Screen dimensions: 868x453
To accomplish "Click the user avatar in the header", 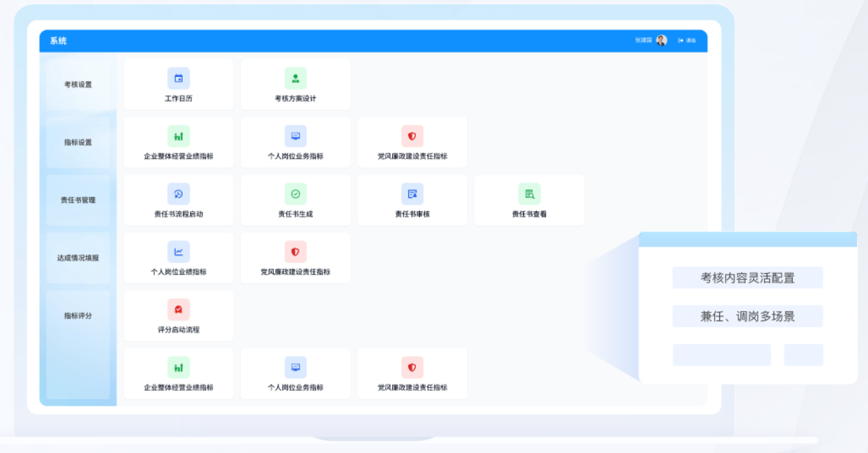I will pos(661,41).
